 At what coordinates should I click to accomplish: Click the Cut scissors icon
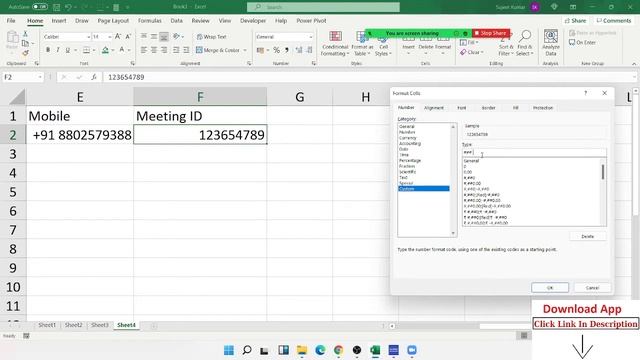[25, 34]
